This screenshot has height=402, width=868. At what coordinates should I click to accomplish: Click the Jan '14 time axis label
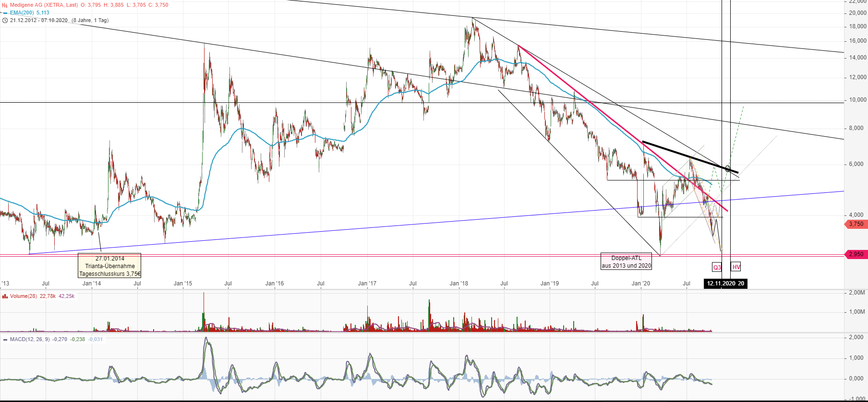tap(92, 284)
